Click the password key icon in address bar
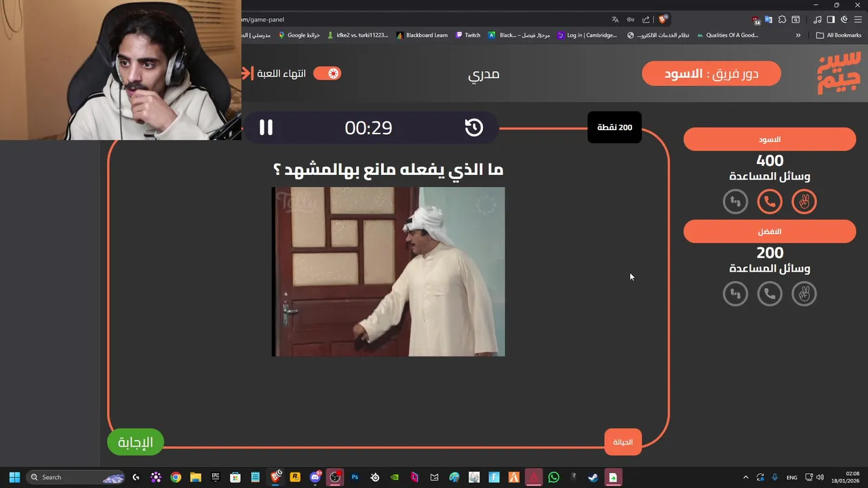Viewport: 868px width, 488px height. coord(631,20)
